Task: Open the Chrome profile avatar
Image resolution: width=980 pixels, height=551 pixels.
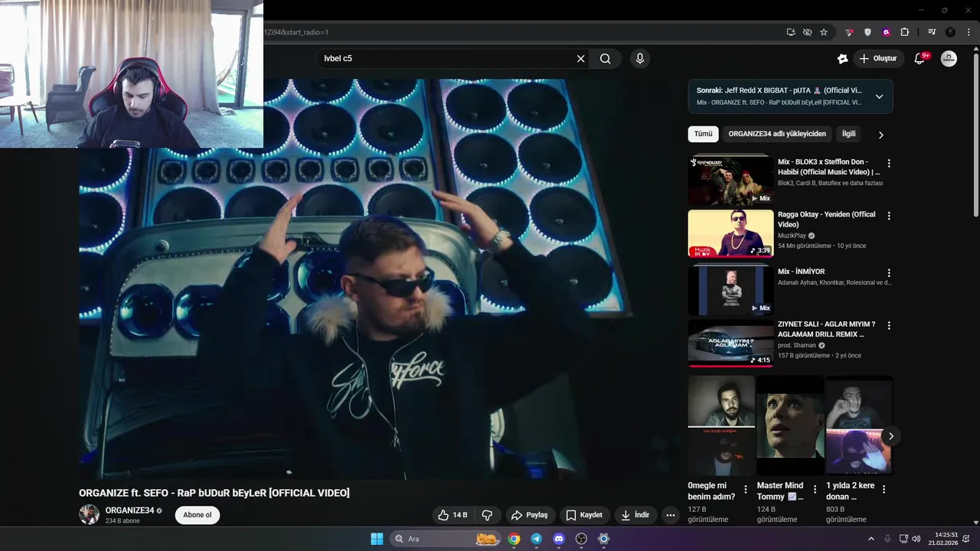Action: (x=950, y=32)
